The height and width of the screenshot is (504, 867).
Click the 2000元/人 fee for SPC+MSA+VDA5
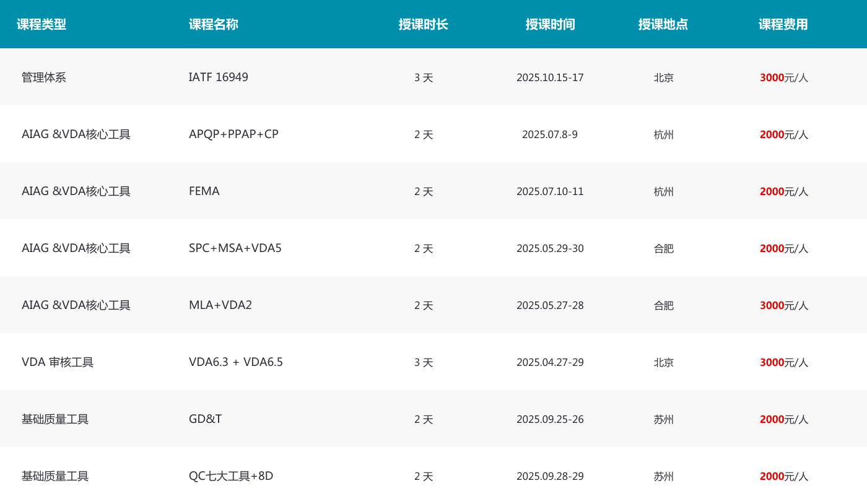pyautogui.click(x=784, y=249)
